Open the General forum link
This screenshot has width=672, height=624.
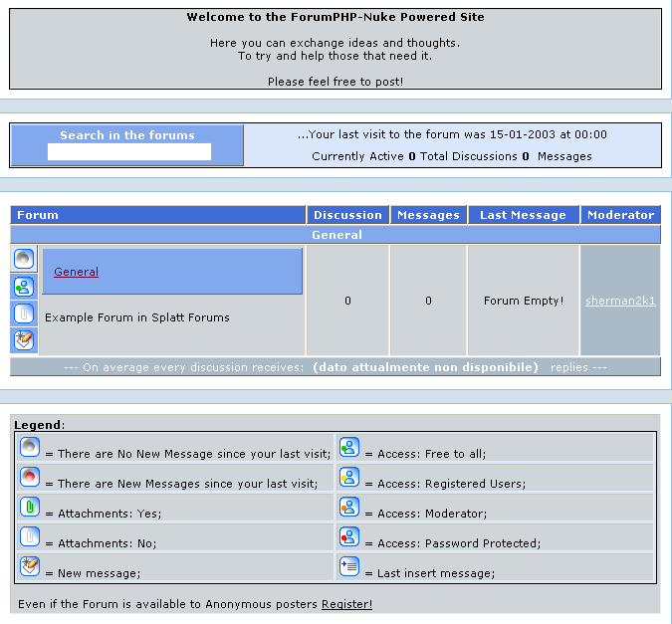[76, 272]
